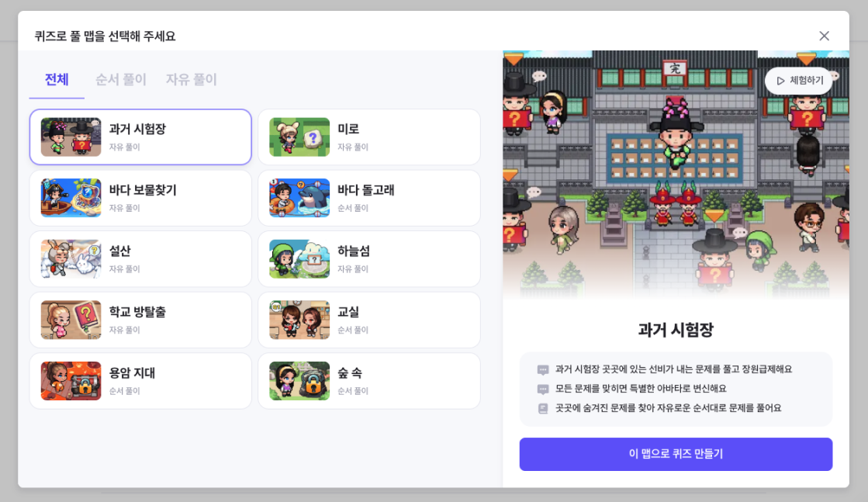Select the 과거 시험장 map thumbnail icon
868x502 pixels.
tap(71, 137)
